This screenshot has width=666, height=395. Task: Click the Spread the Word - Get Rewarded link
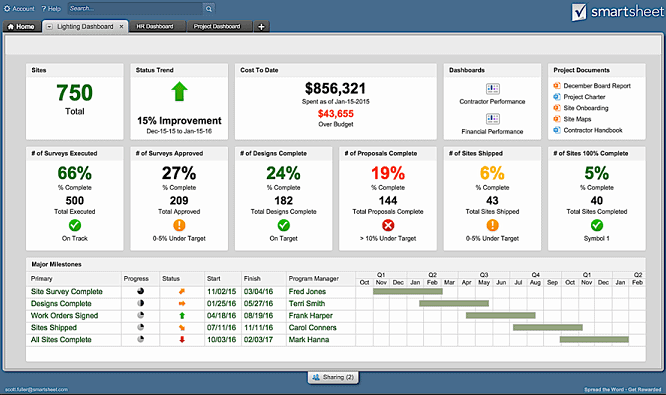[x=623, y=389]
